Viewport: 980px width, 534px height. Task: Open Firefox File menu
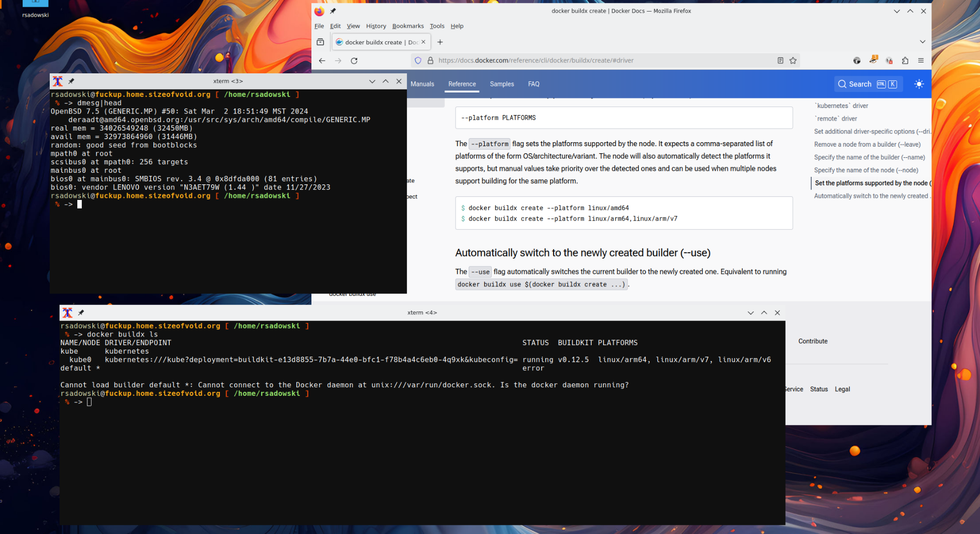coord(319,26)
